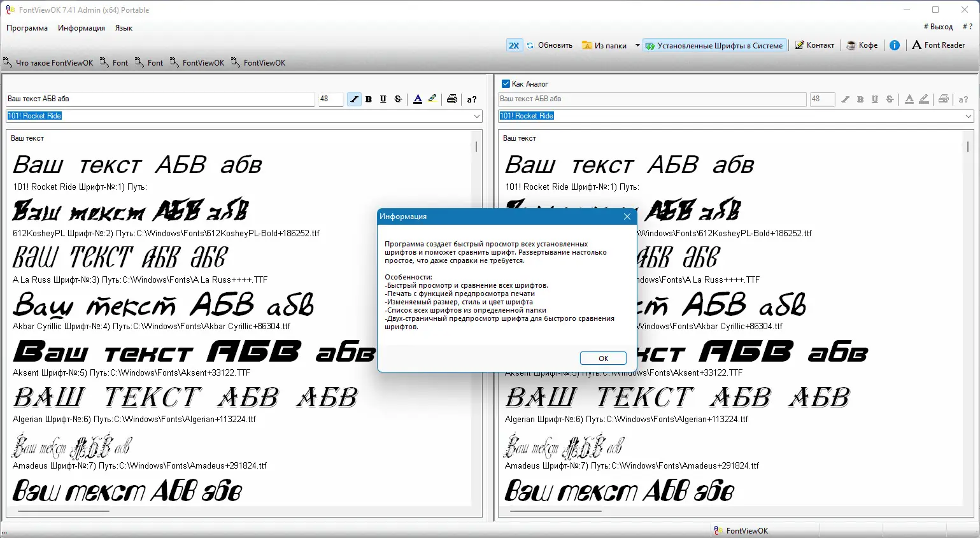The height and width of the screenshot is (538, 980).
Task: Click the greyed underline icon in right pane
Action: click(875, 99)
